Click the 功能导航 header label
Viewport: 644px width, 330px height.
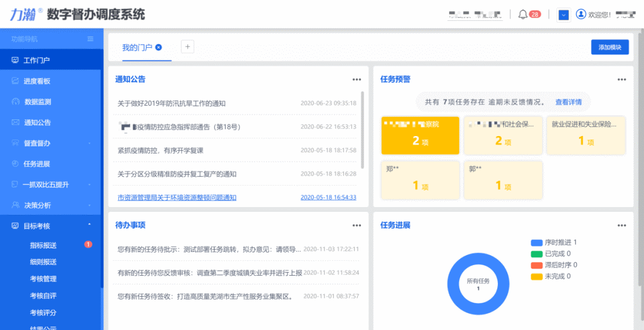24,39
